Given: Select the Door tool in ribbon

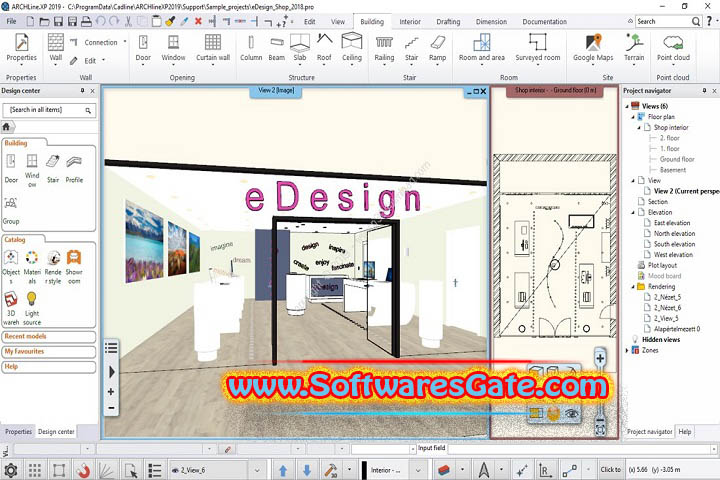Looking at the screenshot, I should click(x=143, y=48).
